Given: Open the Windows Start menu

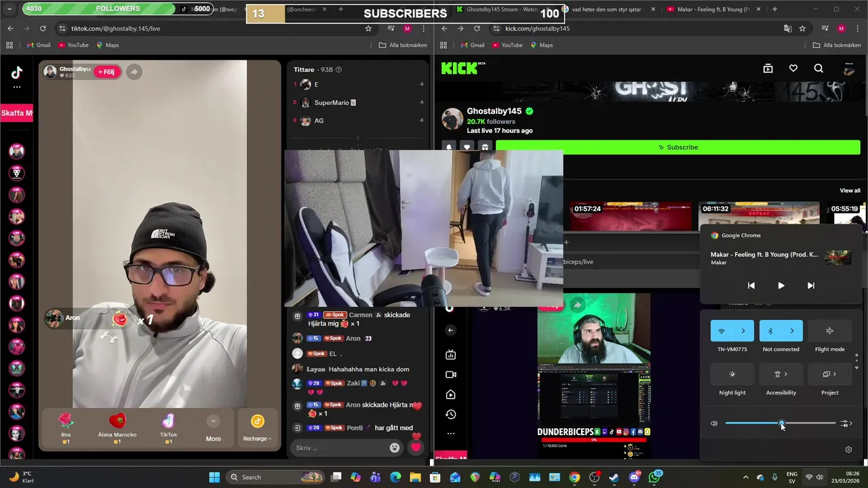Looking at the screenshot, I should [214, 477].
